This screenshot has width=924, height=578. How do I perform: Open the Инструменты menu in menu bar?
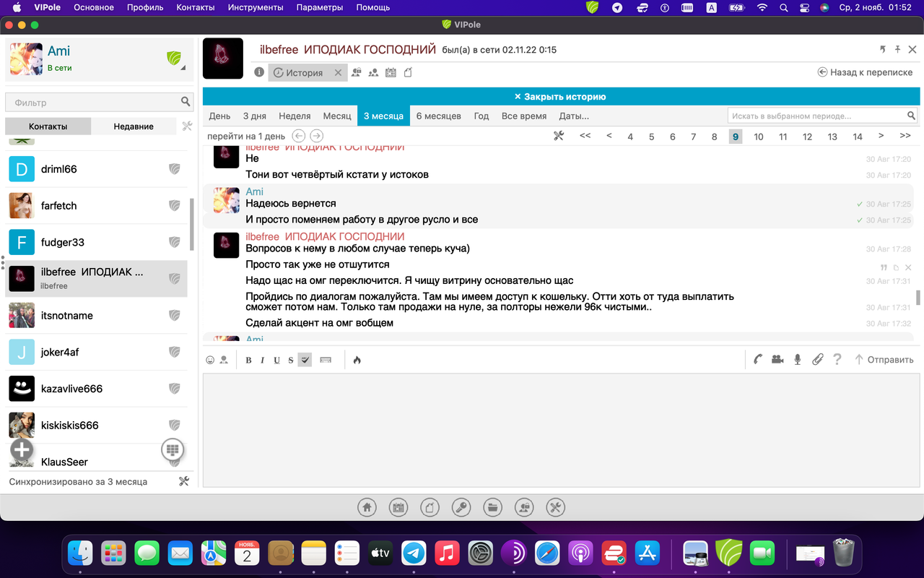coord(256,7)
